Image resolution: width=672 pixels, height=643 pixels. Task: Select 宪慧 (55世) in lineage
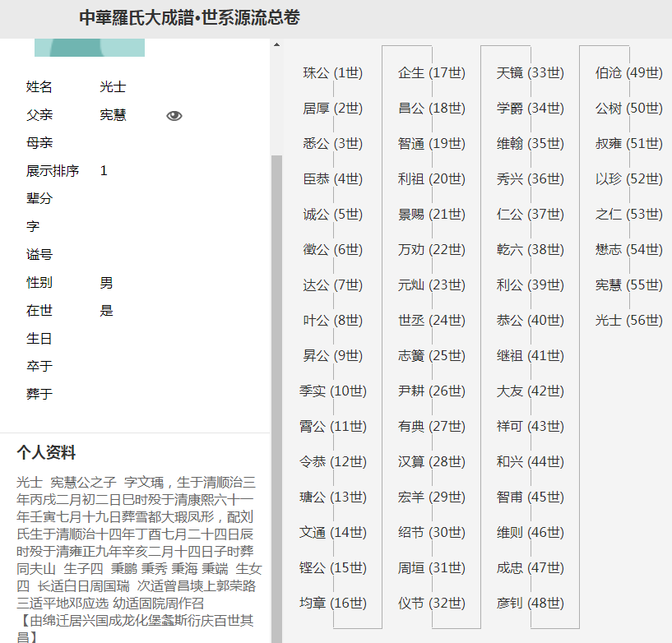(628, 284)
